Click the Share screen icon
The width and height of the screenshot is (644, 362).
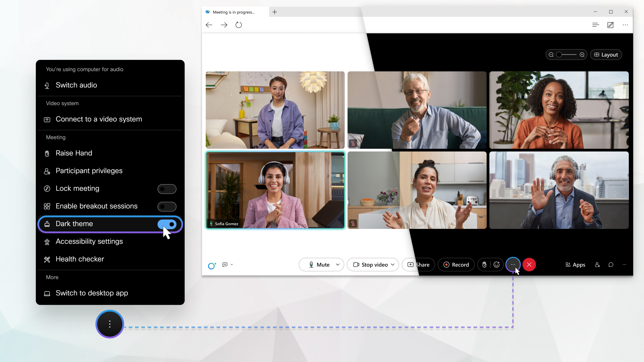(418, 264)
